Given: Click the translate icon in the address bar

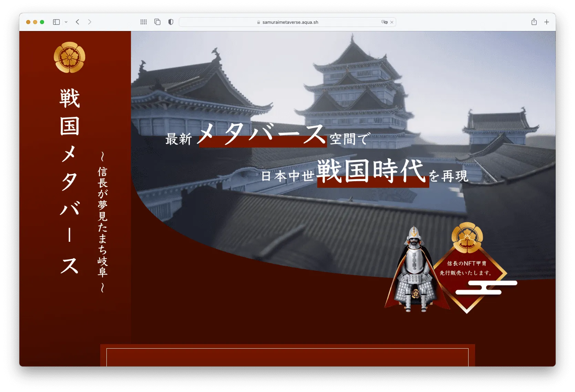Looking at the screenshot, I should [x=384, y=22].
